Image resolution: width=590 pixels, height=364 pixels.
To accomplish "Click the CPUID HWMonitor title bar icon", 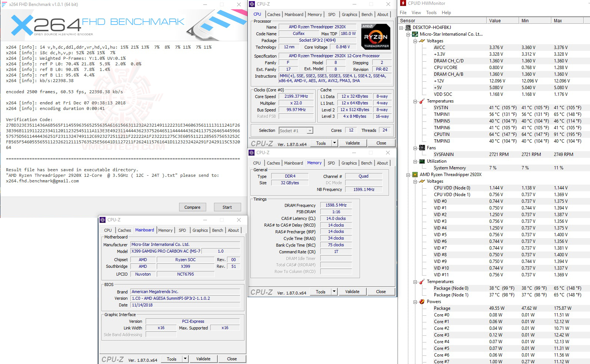I will pos(403,3).
